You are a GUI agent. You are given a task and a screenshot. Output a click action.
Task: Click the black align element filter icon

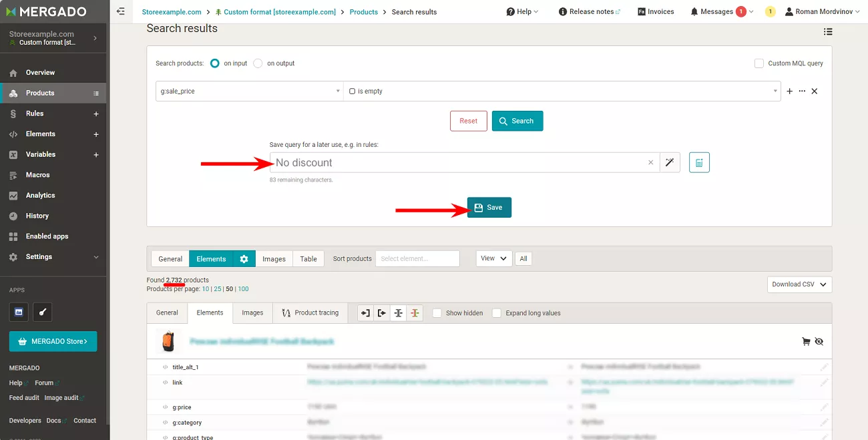[399, 312]
